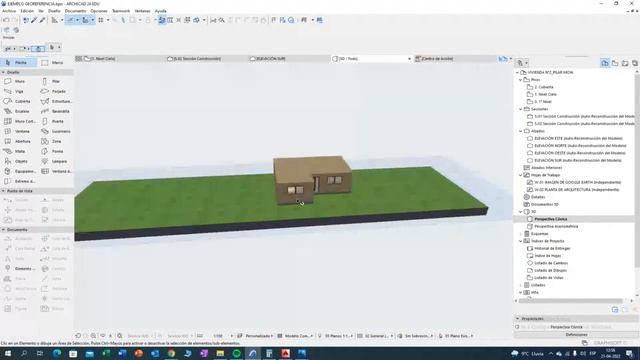640x360 pixels.
Task: Open Windows Start menu
Action: pos(7,353)
